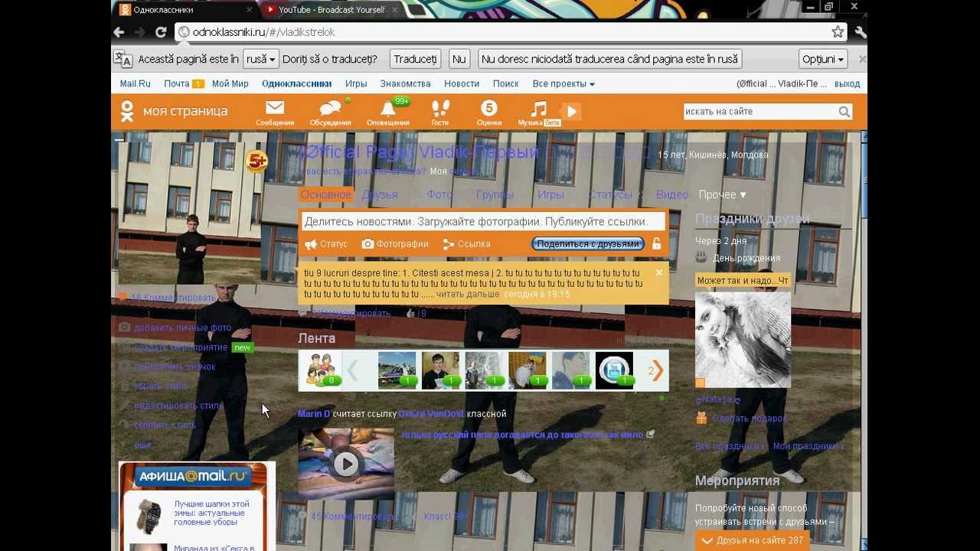Click the Знакомства top bar link
This screenshot has width=980, height=551.
click(x=405, y=83)
